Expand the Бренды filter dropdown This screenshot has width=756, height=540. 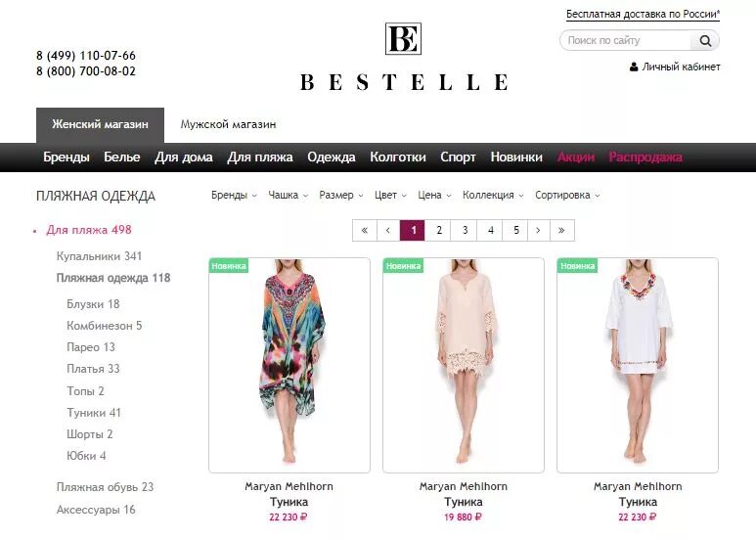coord(234,196)
